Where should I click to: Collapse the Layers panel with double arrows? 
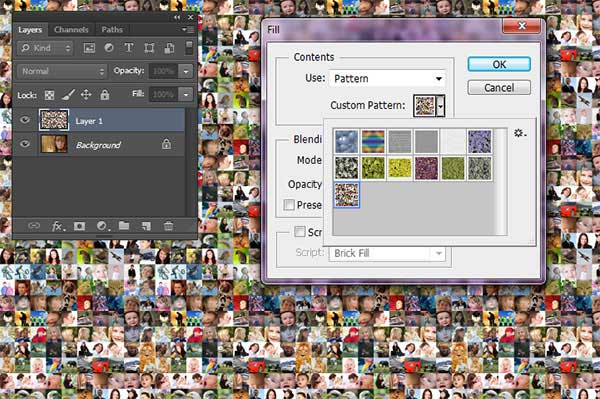[x=177, y=17]
